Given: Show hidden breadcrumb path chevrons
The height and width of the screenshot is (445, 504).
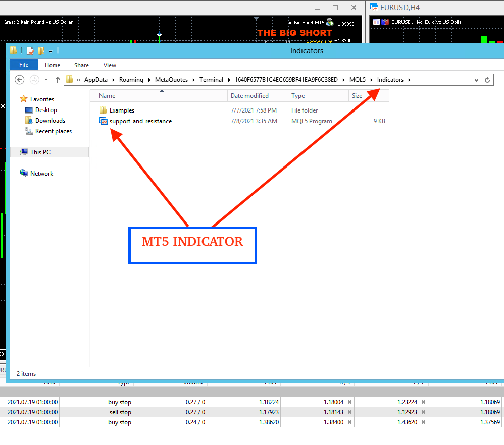Looking at the screenshot, I should coord(78,80).
